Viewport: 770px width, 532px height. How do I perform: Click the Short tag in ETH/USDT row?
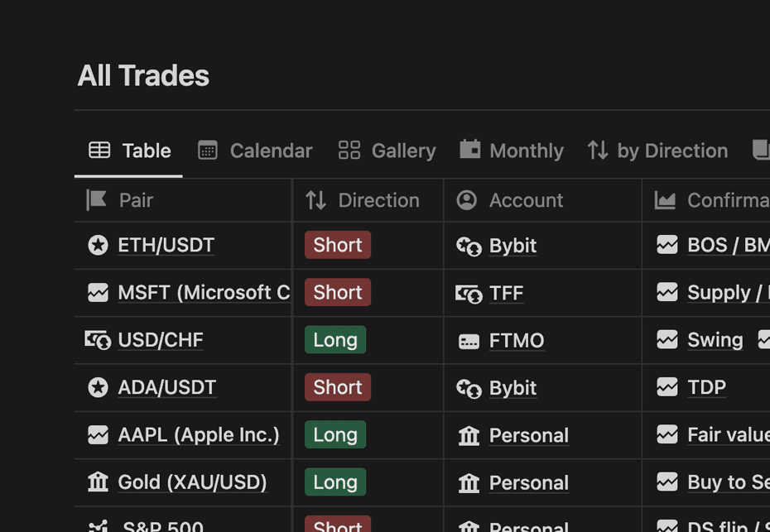(x=338, y=245)
